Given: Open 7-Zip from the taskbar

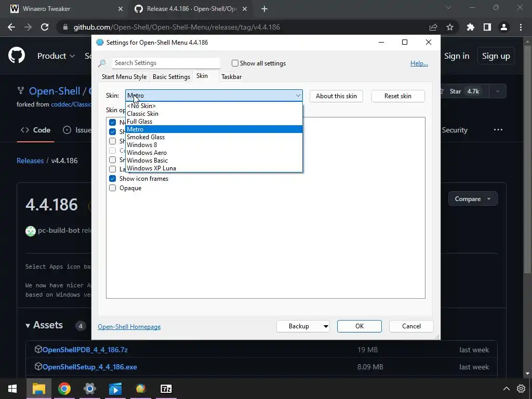Looking at the screenshot, I should 166,389.
